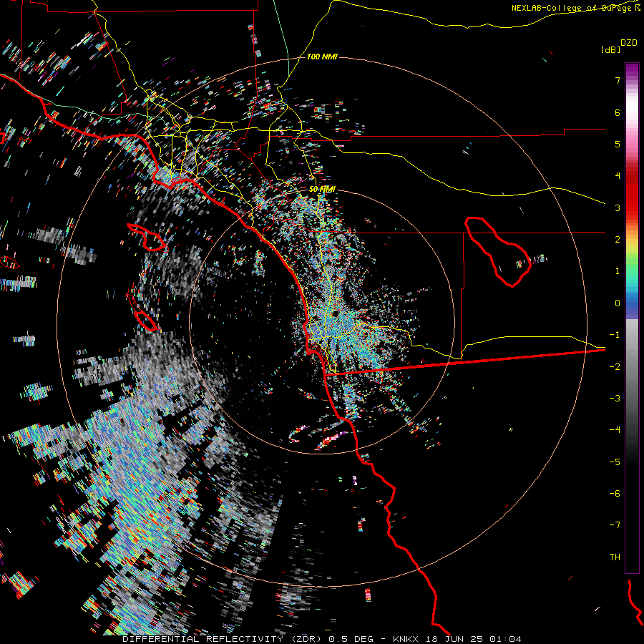Click the scale tick label 5
The image size is (644, 644).
618,144
